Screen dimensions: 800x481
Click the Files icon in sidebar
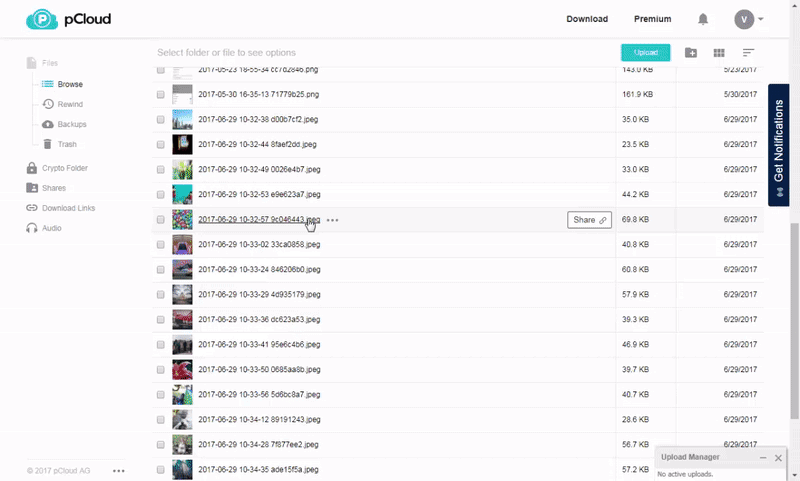click(x=32, y=63)
